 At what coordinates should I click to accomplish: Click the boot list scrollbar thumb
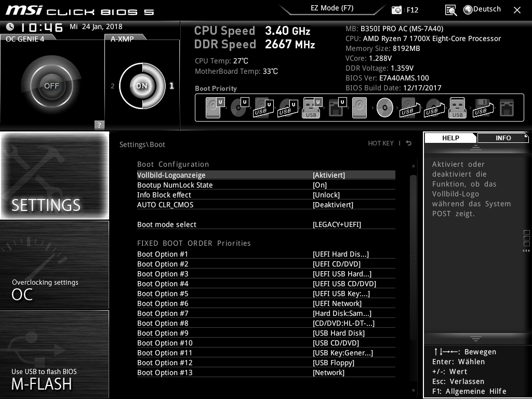pos(413,258)
